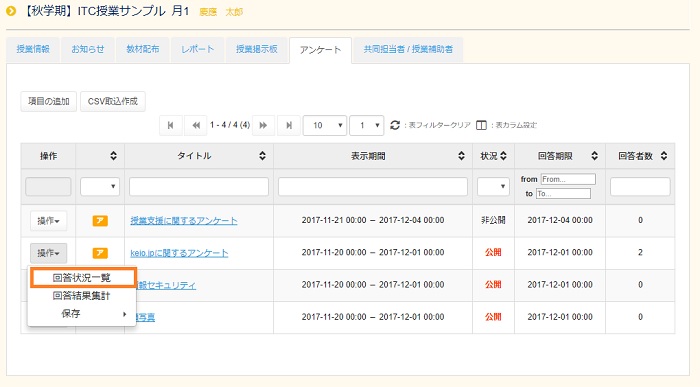Go to first page pagination icon
The height and width of the screenshot is (387, 700).
[171, 125]
